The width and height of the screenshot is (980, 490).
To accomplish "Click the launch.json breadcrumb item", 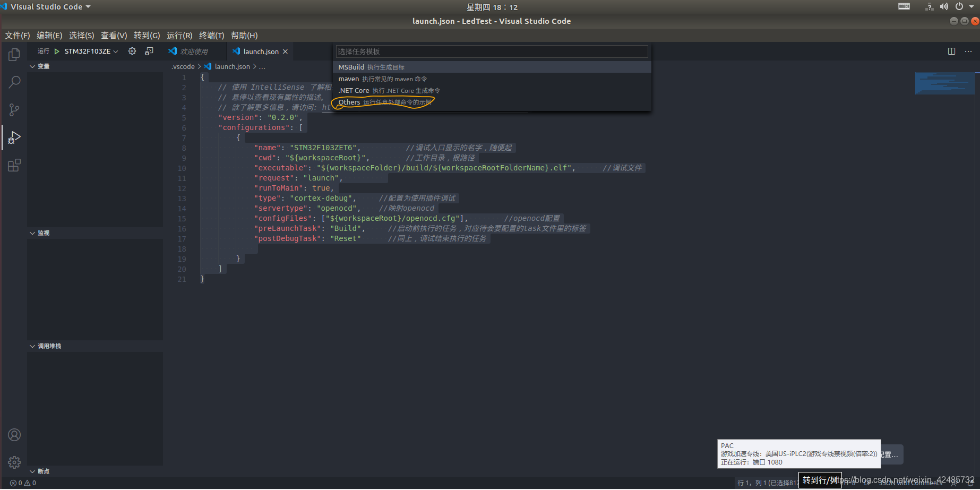I will point(232,67).
